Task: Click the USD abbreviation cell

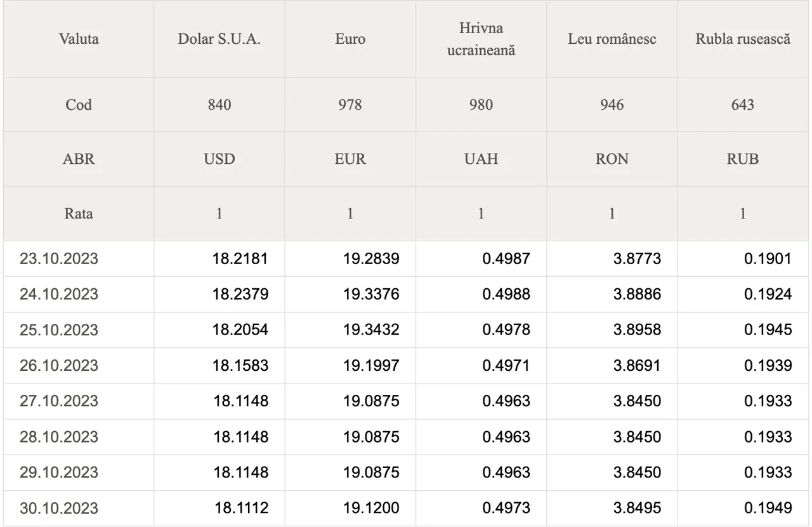Action: 219,159
